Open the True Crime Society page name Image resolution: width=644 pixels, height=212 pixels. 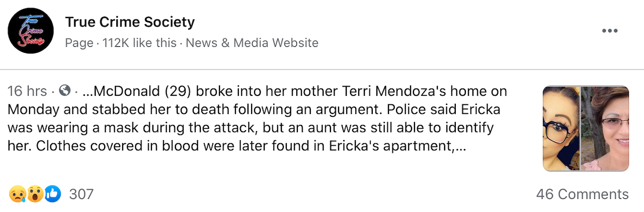tap(129, 22)
